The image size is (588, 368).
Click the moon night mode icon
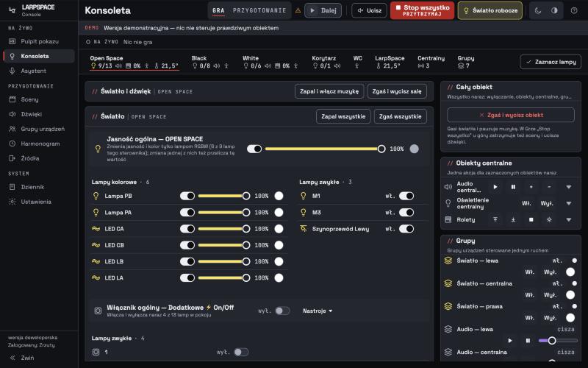pos(538,10)
